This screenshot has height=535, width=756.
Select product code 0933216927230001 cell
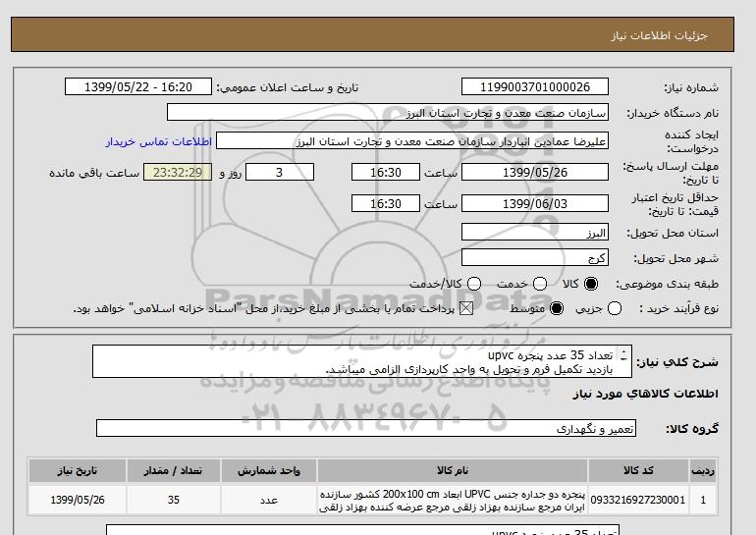pyautogui.click(x=638, y=500)
